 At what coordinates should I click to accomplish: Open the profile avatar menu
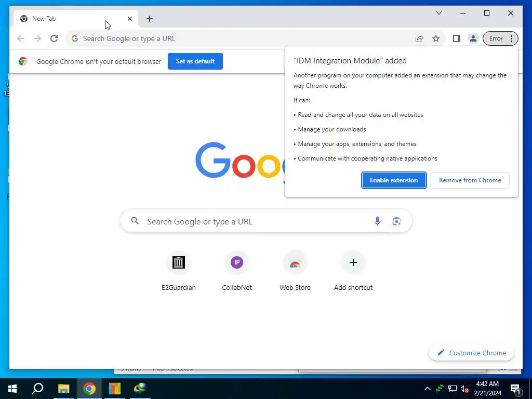click(473, 38)
